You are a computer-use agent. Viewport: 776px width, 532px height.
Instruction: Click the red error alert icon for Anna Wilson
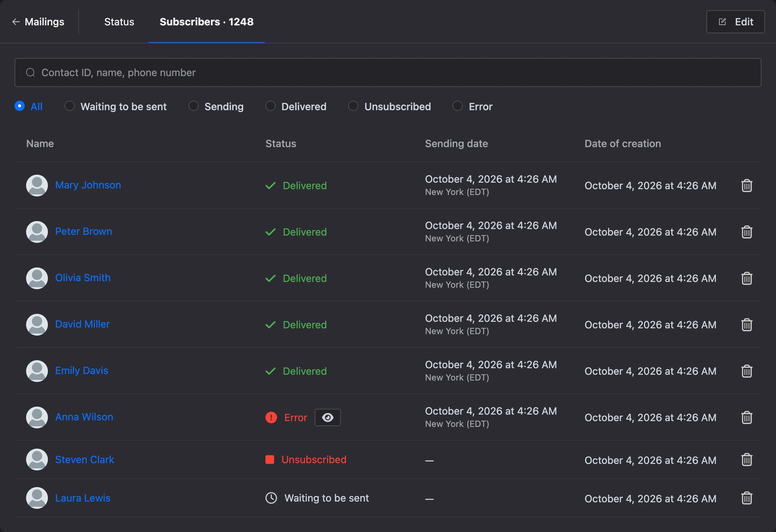[x=271, y=417]
